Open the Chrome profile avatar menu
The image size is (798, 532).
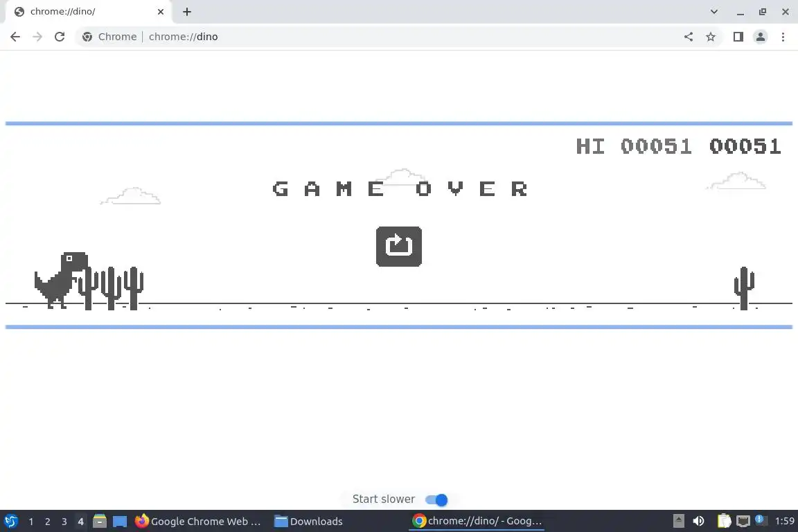tap(761, 37)
